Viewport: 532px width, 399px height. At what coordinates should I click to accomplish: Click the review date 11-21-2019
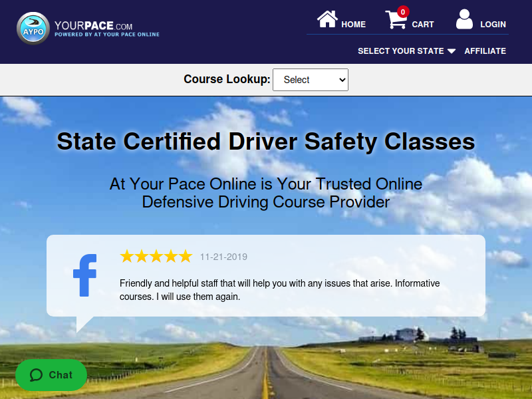[223, 257]
